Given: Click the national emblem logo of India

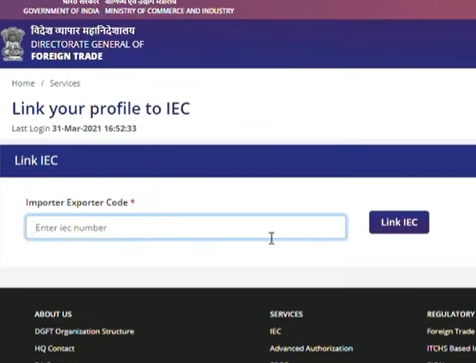Looking at the screenshot, I should [x=13, y=44].
